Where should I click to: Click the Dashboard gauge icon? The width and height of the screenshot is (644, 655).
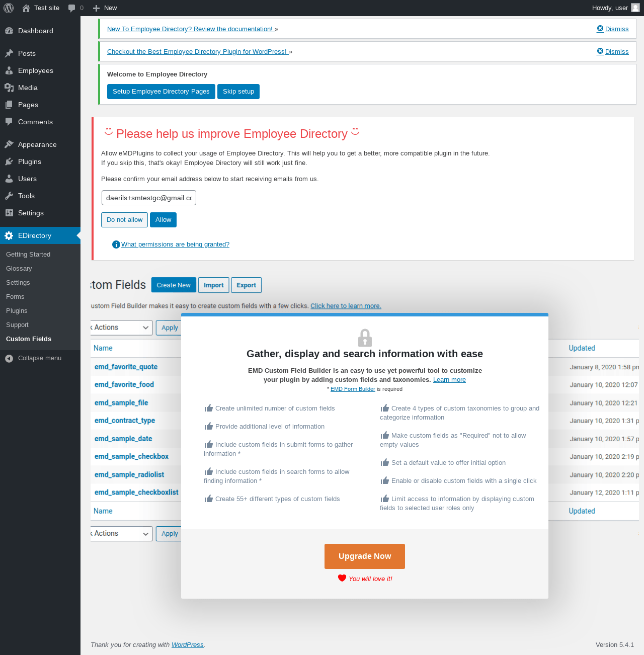(9, 31)
